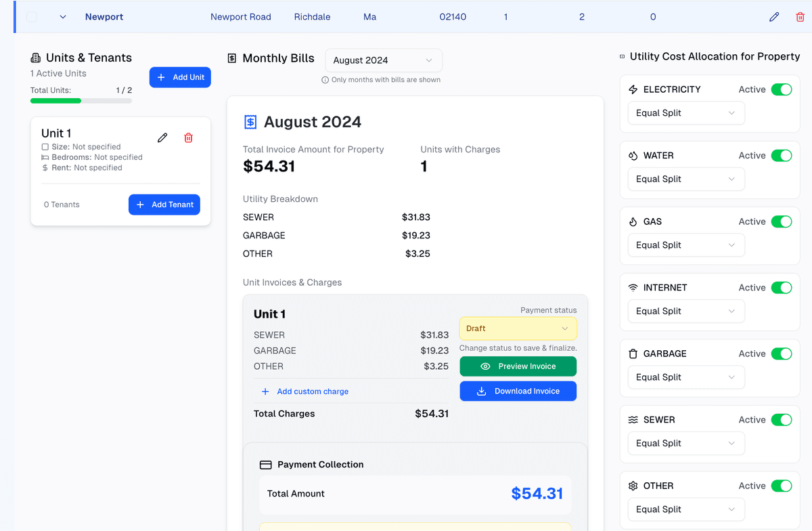Viewport: 812px width, 531px height.
Task: Click the receipt icon next to Monthly Bills
Action: pos(232,58)
